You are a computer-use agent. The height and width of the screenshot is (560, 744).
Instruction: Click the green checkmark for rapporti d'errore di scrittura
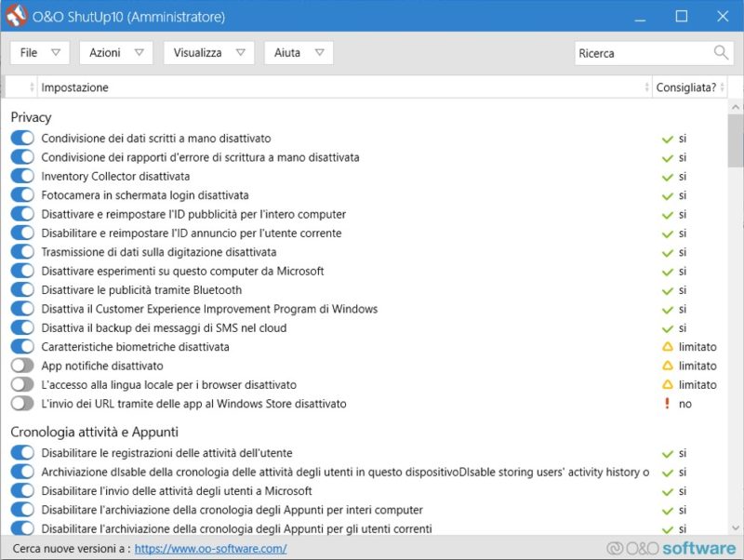tap(668, 158)
